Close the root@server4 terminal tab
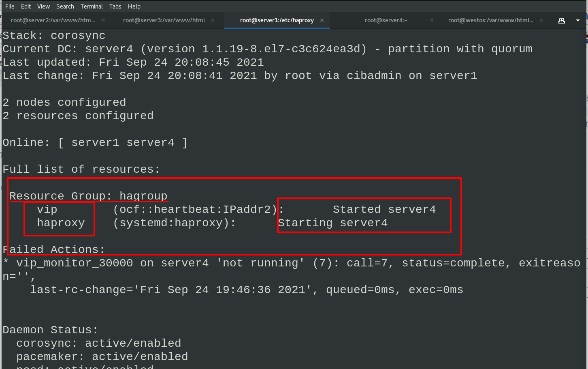The image size is (588, 369). (x=432, y=20)
